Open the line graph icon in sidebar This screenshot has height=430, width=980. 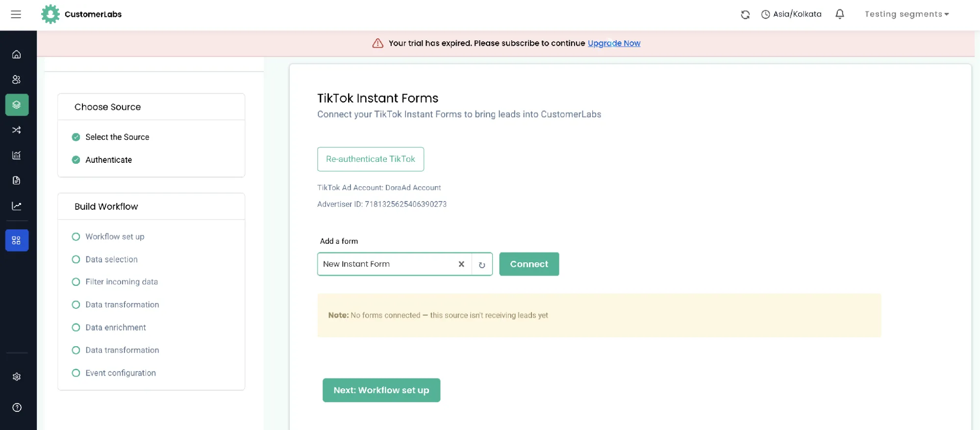pyautogui.click(x=17, y=206)
